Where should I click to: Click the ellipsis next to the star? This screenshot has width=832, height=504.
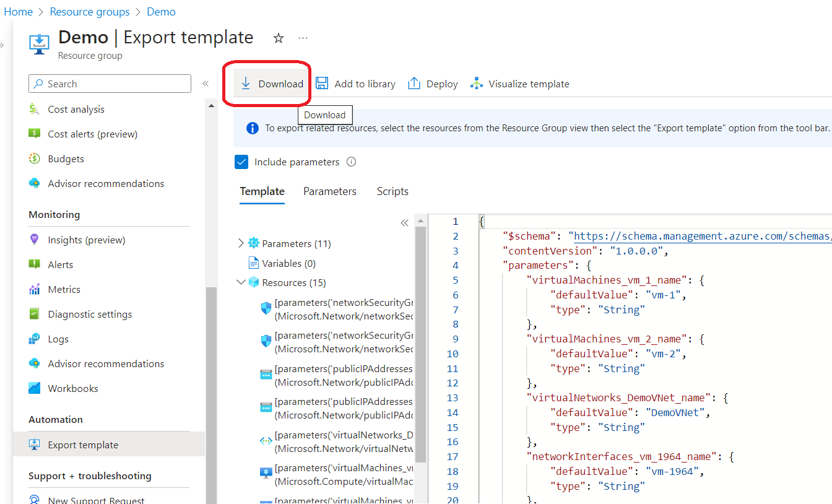click(303, 38)
